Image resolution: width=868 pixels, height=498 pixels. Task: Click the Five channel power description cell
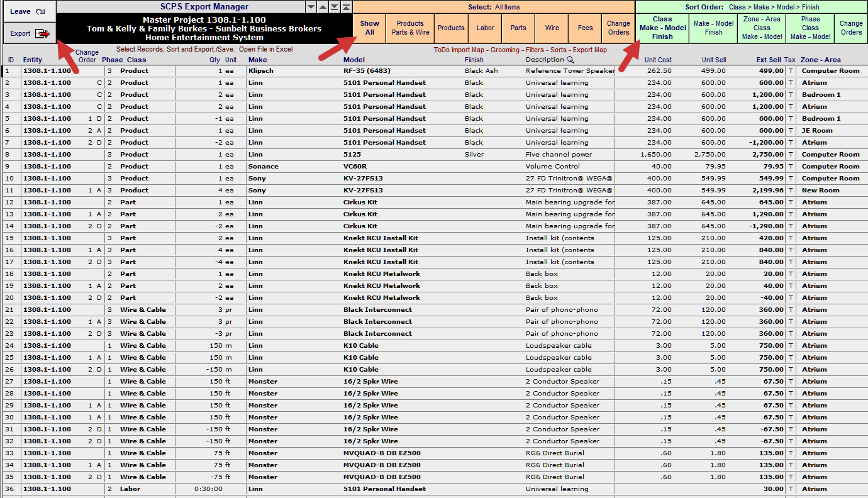point(559,155)
